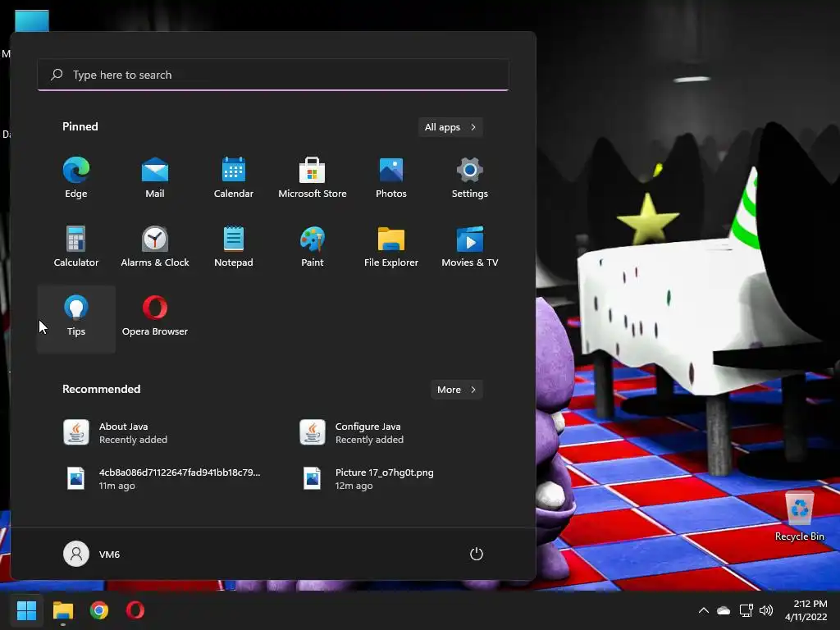
Task: Launch Opera from the taskbar
Action: (x=135, y=610)
